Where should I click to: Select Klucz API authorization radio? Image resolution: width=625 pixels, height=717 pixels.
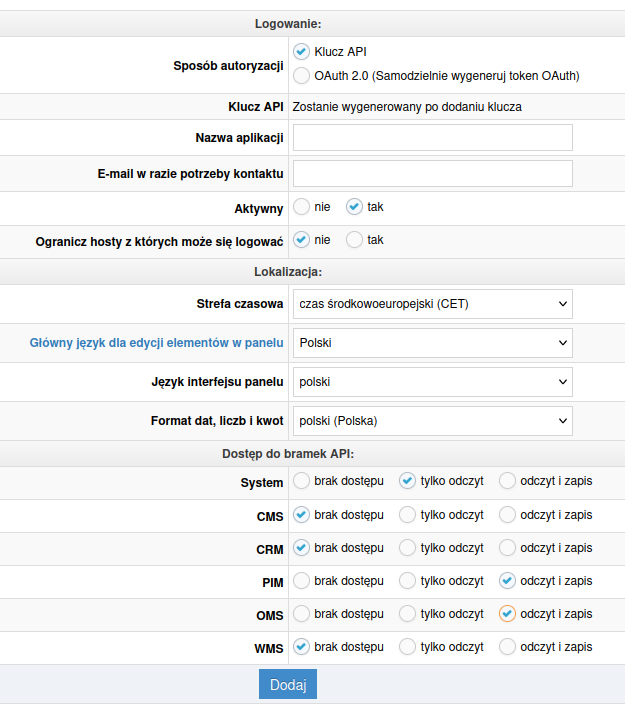tap(301, 51)
